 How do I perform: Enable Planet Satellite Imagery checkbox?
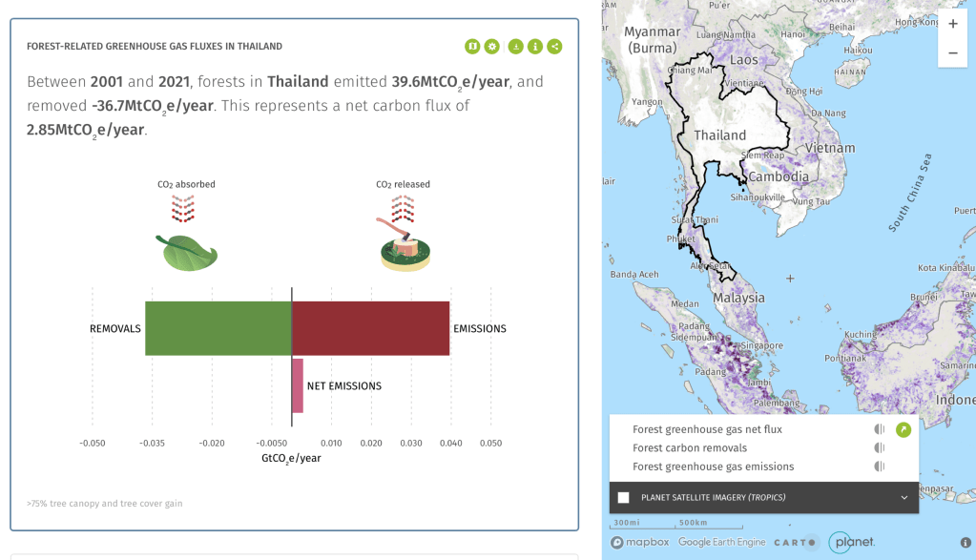point(624,497)
